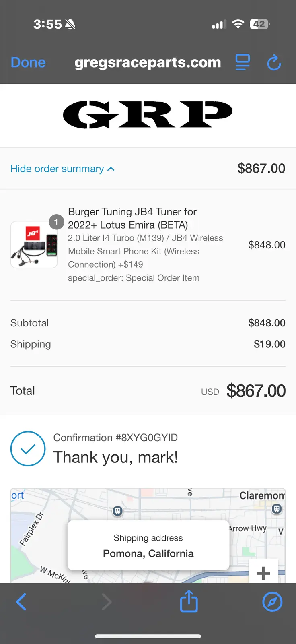Screen dimensions: 296x644
Task: Collapse the Hide order summary link
Action: tap(57, 169)
